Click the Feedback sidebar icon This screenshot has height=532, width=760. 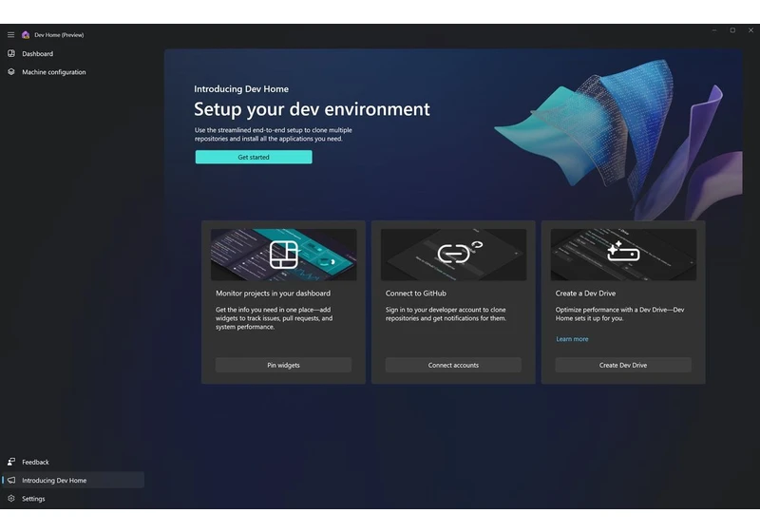(11, 462)
